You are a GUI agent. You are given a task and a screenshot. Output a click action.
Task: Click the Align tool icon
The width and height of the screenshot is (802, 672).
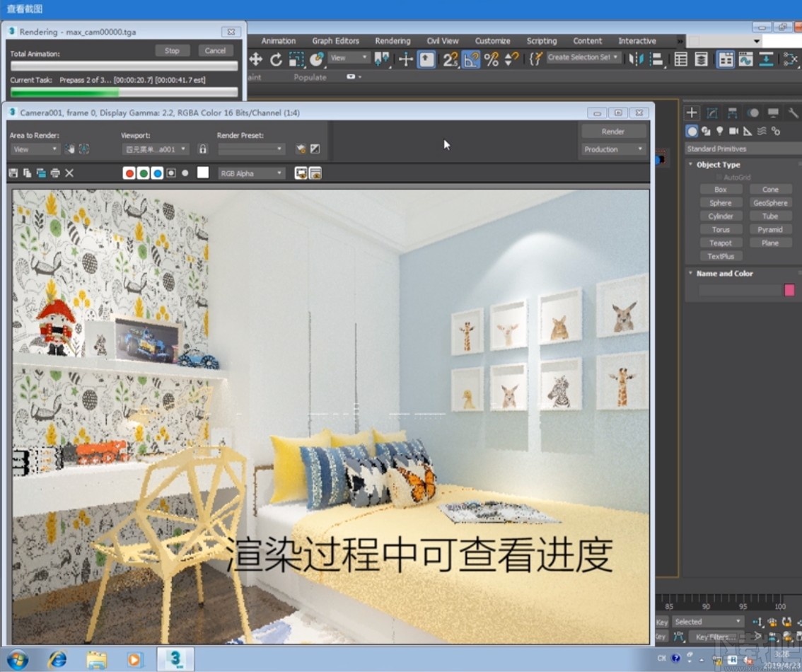click(656, 59)
